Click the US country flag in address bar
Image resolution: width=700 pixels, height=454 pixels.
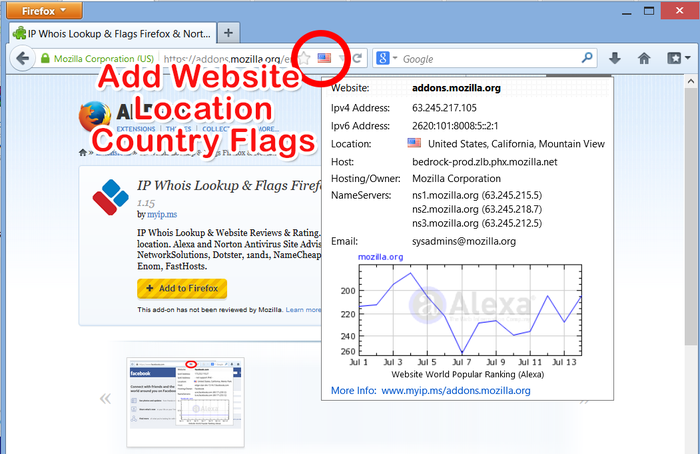point(324,58)
